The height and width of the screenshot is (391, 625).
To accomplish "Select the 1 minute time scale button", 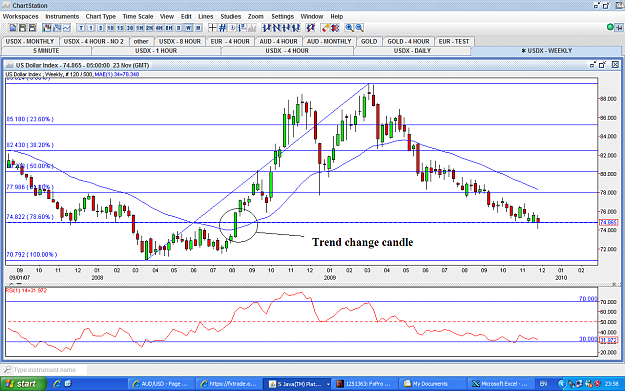I will coord(91,28).
